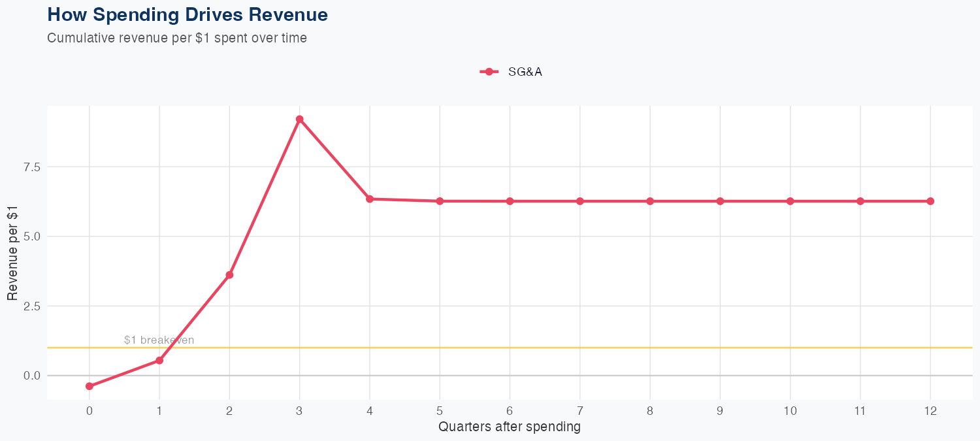Click the data point at quarter 6
Screen dimensions: 980x441
click(x=510, y=201)
